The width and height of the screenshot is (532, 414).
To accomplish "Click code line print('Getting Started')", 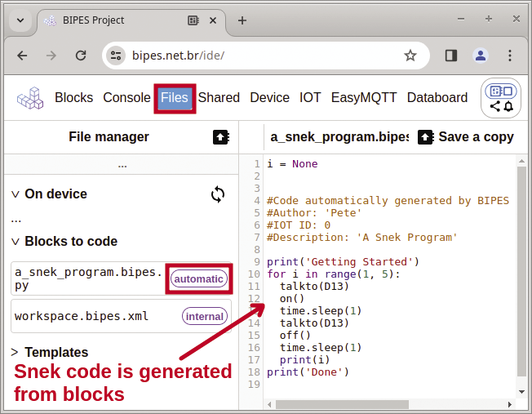I will 343,262.
